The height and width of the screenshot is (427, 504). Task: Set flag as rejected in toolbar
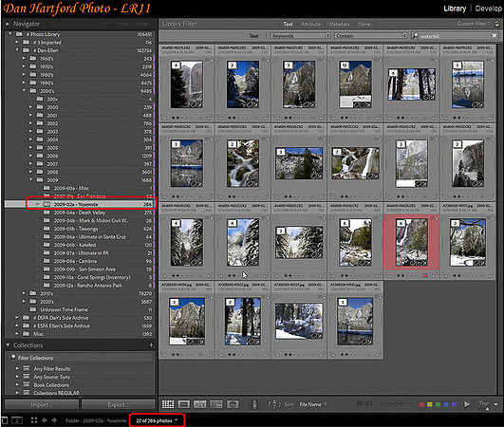point(368,404)
